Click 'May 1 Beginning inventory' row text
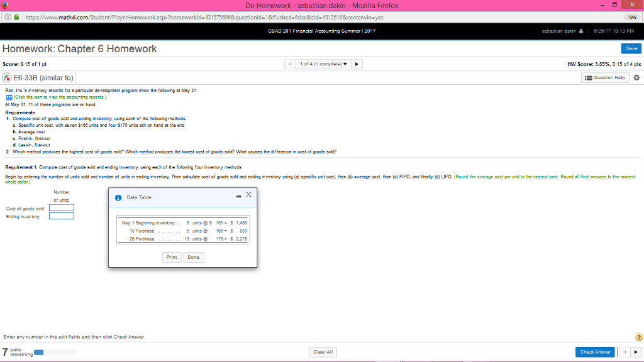 (x=148, y=223)
